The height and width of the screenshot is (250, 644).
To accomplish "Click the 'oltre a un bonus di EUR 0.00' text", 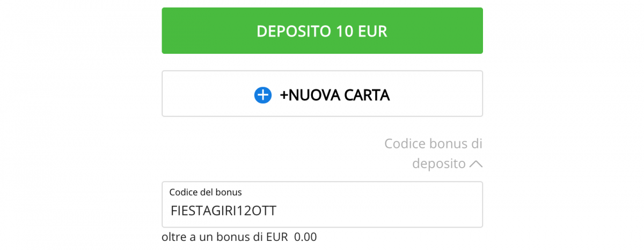I will point(239,237).
